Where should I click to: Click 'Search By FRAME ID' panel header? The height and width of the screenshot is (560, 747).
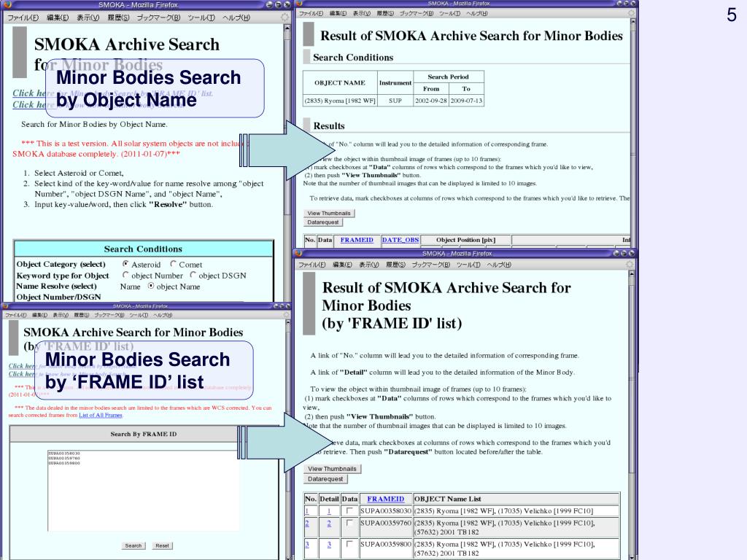[144, 434]
